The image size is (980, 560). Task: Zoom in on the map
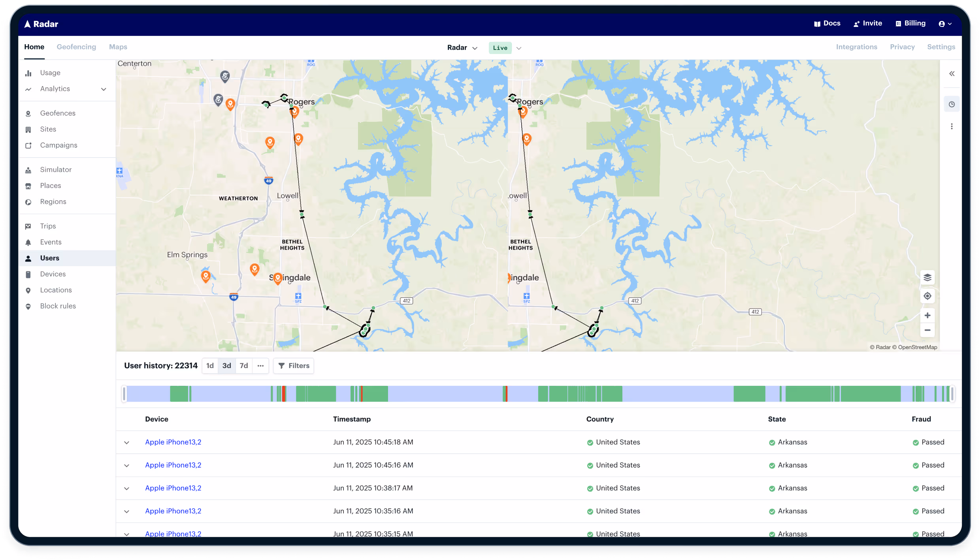click(927, 316)
